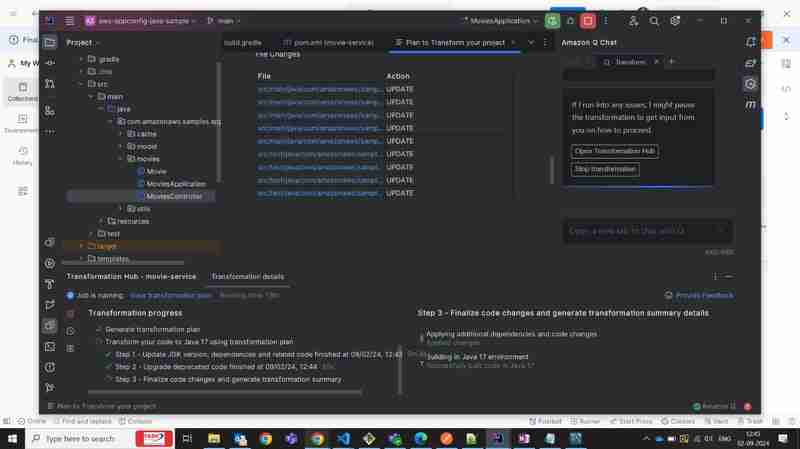Hide the Transformation Hub panel

click(x=729, y=277)
